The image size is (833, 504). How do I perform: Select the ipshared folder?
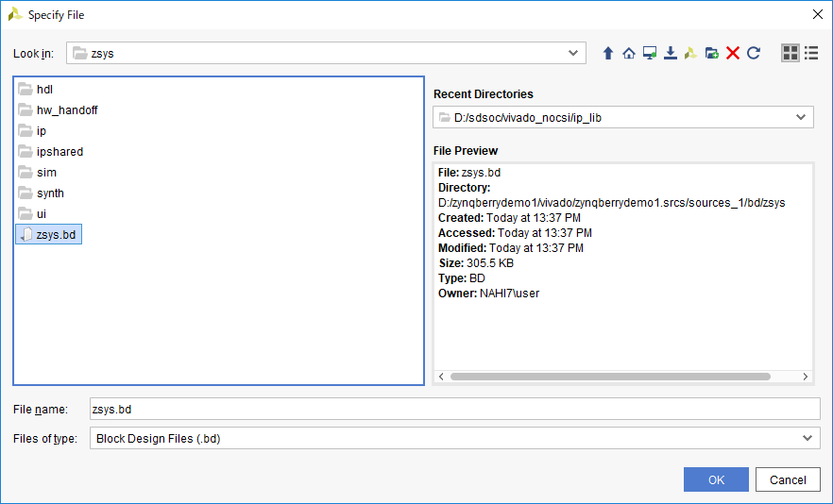pos(59,152)
